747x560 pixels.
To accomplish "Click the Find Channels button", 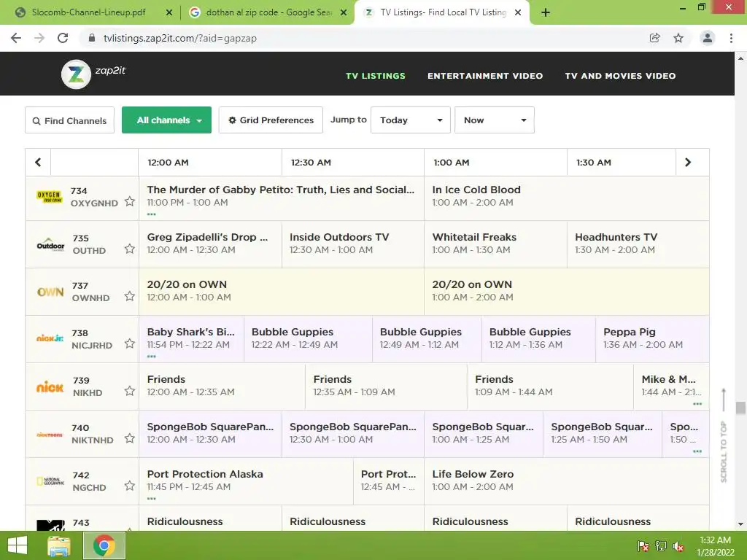I will (69, 120).
